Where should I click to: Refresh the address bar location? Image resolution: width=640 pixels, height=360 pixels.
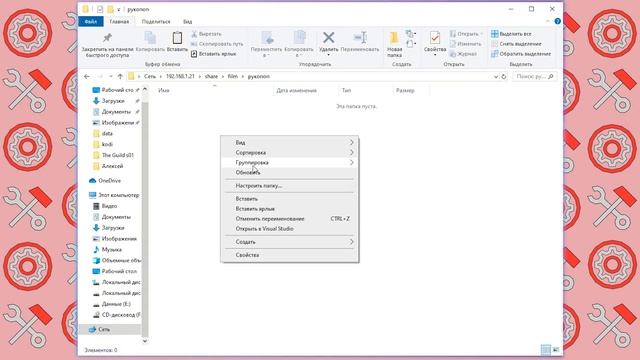[504, 76]
